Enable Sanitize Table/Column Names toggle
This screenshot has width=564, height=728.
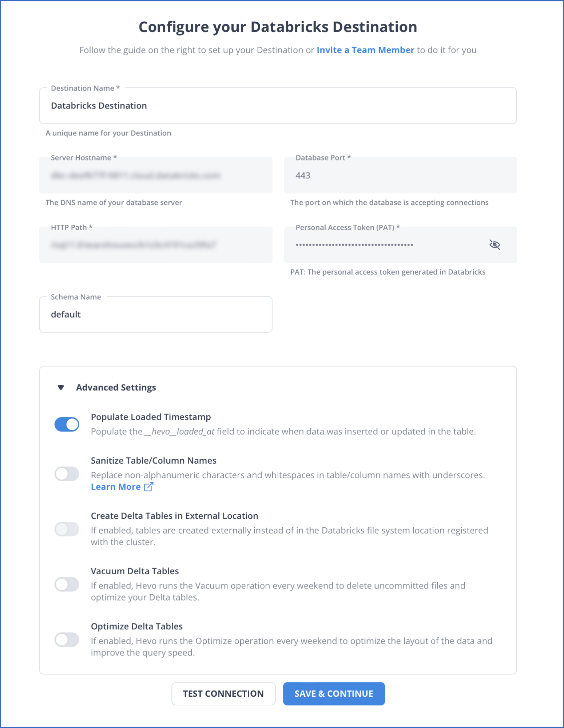pyautogui.click(x=67, y=474)
